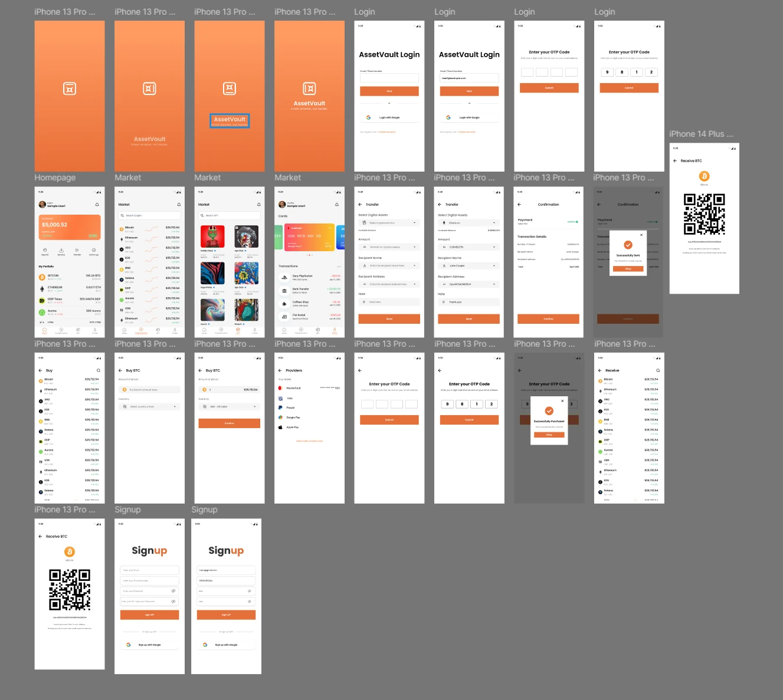
Task: Click Confirm button in Buy BTC frame
Action: click(x=230, y=423)
